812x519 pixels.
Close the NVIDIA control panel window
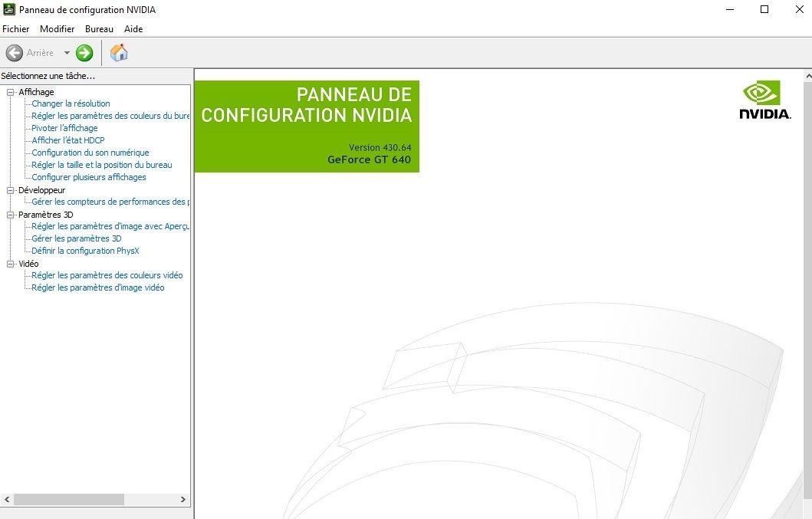point(799,9)
